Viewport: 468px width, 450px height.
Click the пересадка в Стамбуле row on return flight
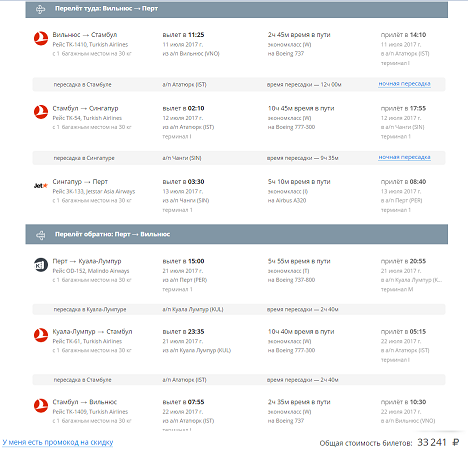click(x=239, y=380)
